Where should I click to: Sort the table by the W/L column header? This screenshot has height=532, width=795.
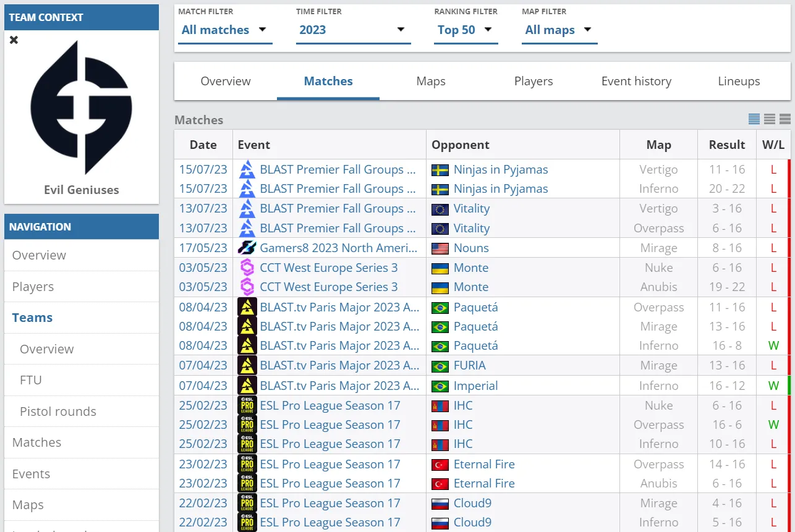pyautogui.click(x=773, y=145)
